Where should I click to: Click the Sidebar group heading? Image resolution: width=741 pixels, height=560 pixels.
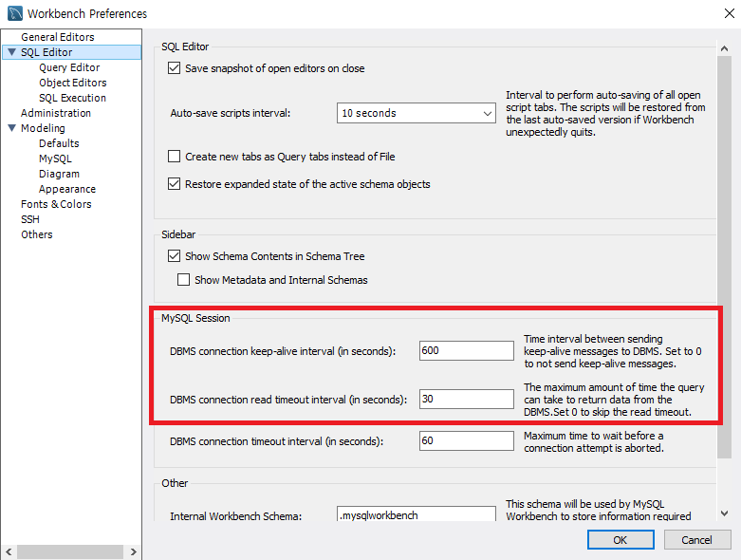[178, 234]
